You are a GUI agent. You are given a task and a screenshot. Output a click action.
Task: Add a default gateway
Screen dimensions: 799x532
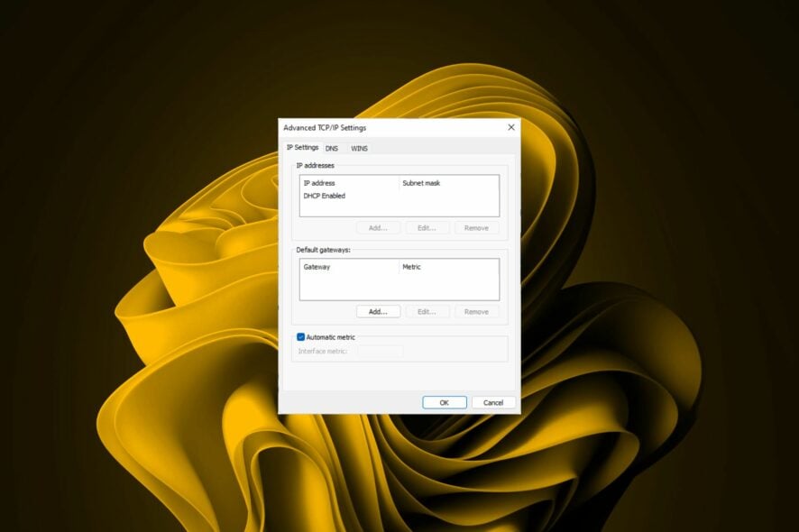tap(378, 311)
